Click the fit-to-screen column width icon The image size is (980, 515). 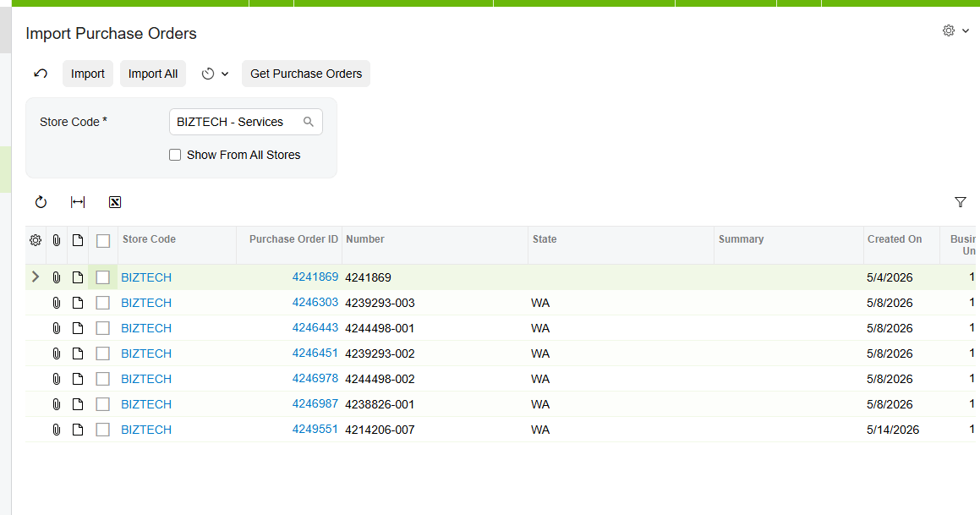tap(78, 202)
